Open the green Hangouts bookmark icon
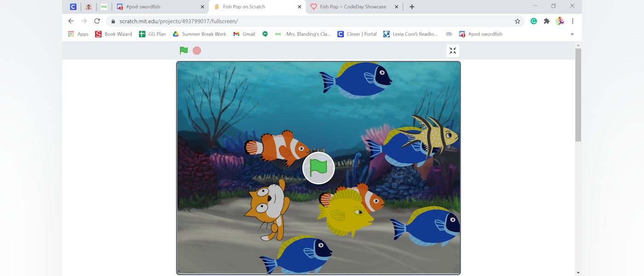This screenshot has width=644, height=276. 265,34
